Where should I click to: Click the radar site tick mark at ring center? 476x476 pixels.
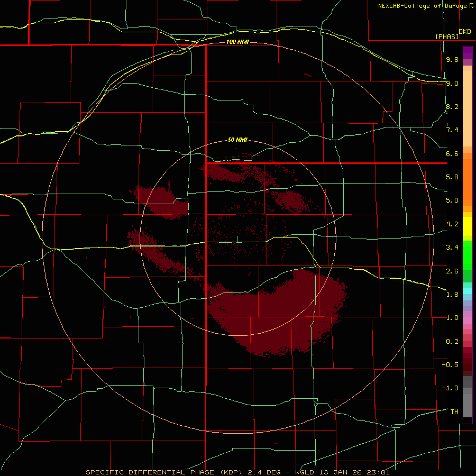237,239
